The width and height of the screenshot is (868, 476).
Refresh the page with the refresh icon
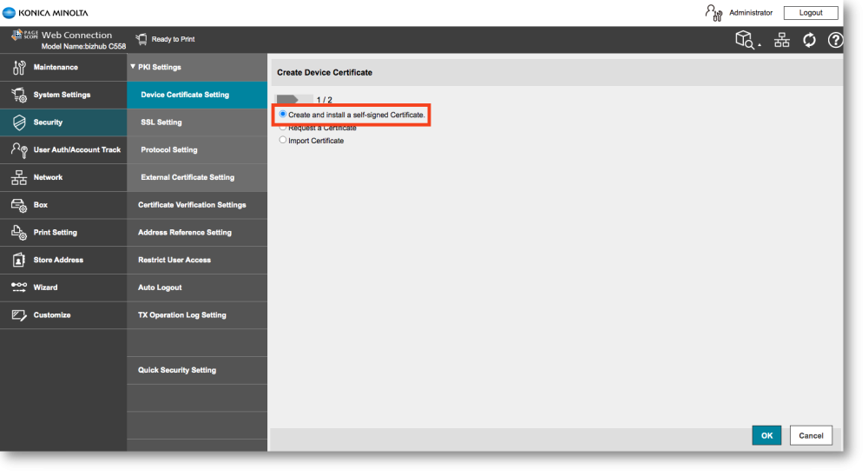click(x=809, y=40)
